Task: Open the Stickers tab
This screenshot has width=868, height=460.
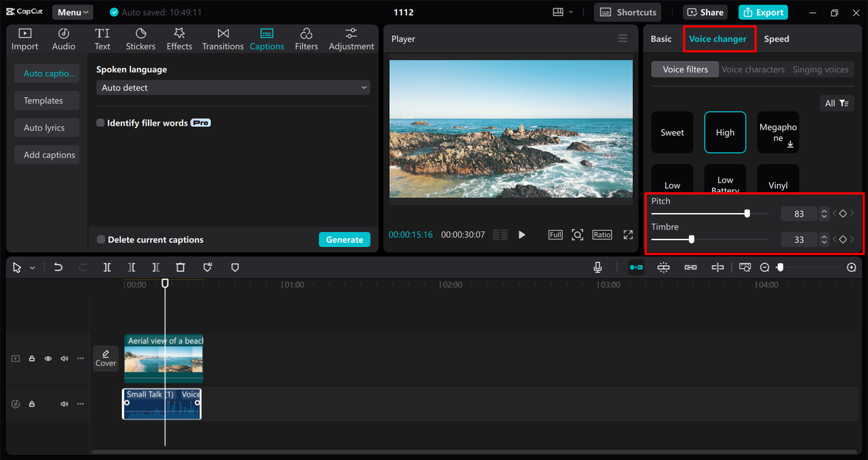Action: 140,39
